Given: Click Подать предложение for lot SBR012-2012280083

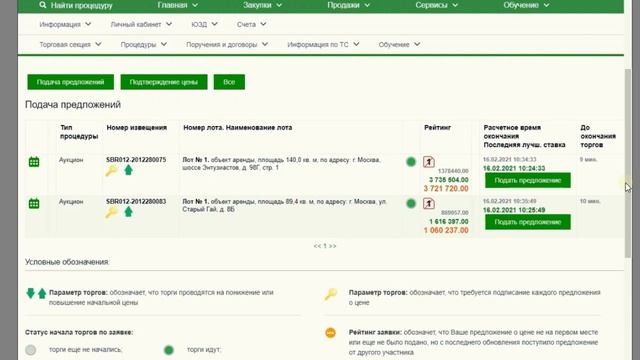Looking at the screenshot, I should [x=528, y=222].
